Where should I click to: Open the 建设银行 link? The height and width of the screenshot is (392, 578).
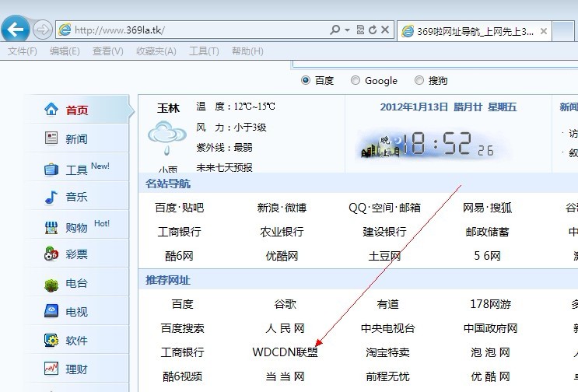(384, 232)
